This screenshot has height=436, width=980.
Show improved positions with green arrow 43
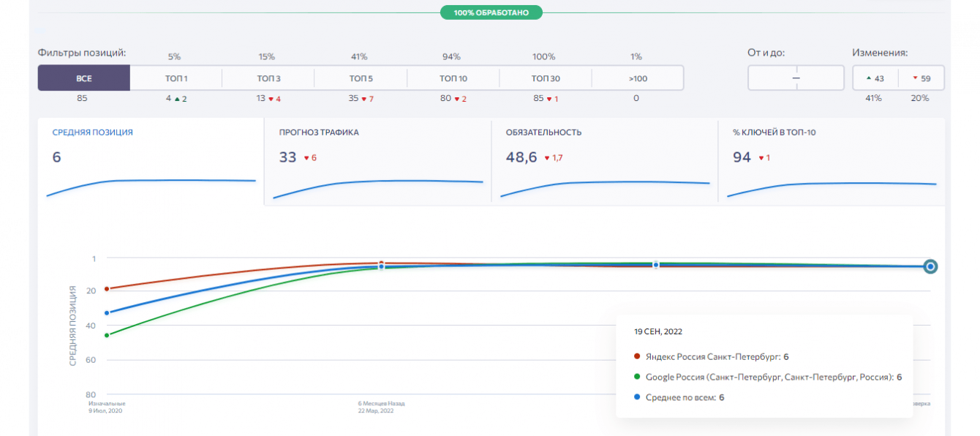click(x=875, y=78)
